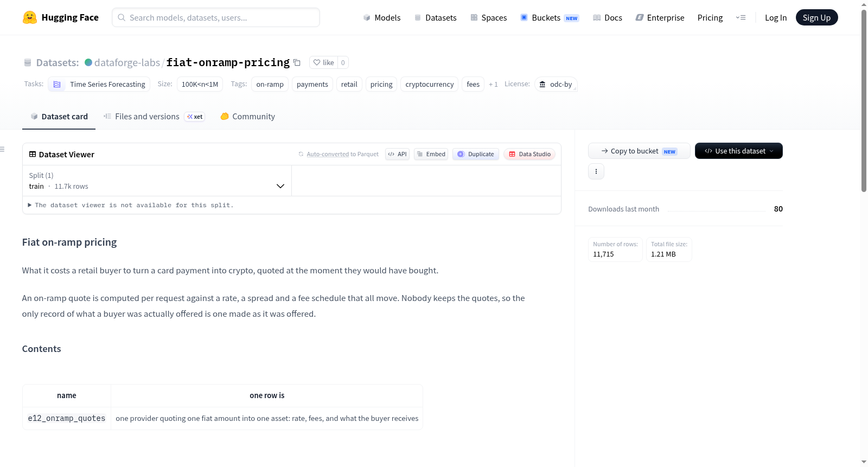Open the Buckets nav item
868x467 pixels.
coord(550,17)
